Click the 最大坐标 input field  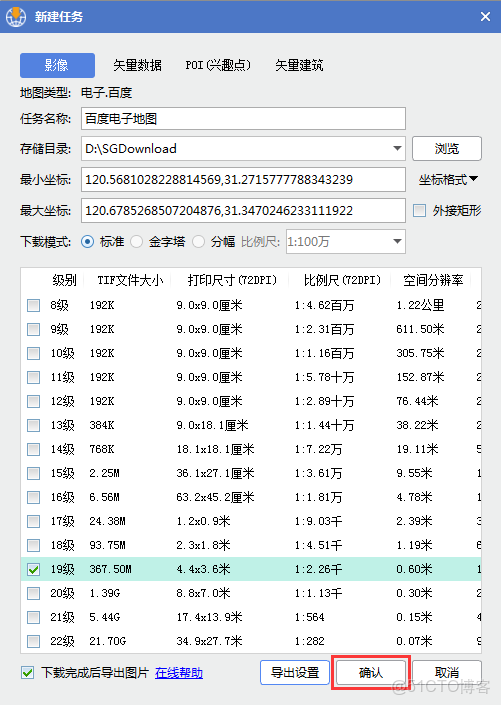tap(243, 210)
